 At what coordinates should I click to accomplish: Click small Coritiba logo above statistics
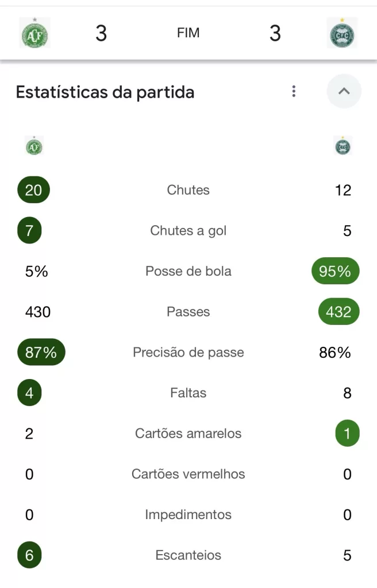tap(343, 147)
